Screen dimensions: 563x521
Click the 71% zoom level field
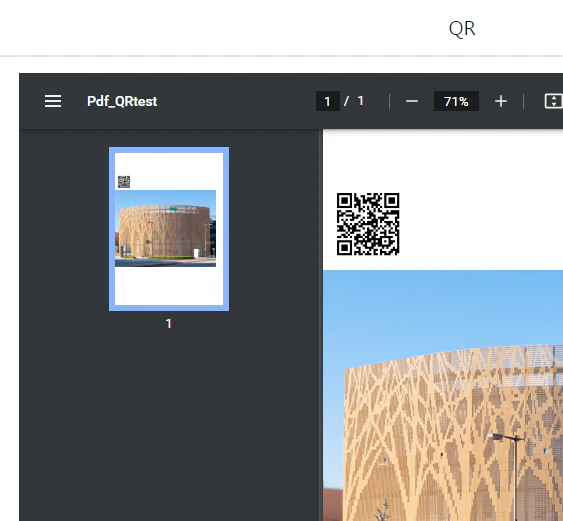tap(456, 101)
